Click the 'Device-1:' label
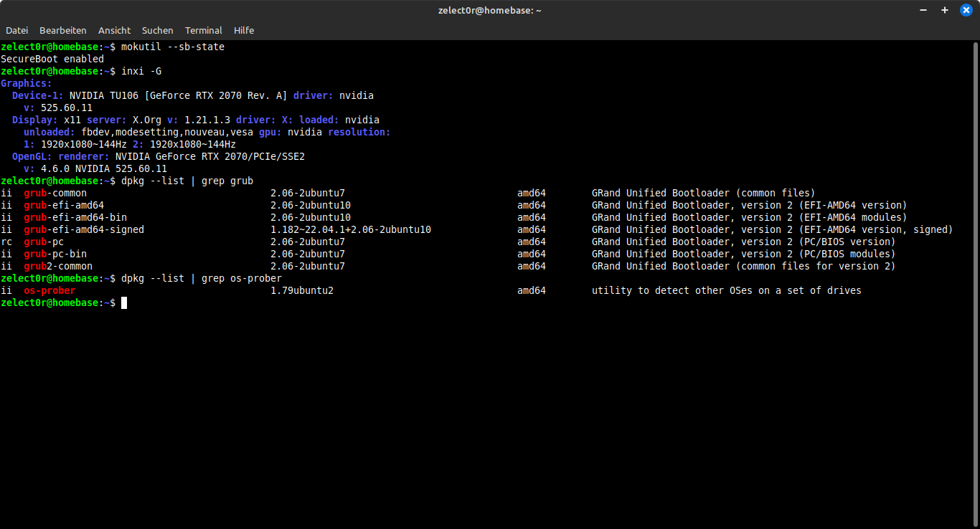The image size is (980, 529). 38,95
